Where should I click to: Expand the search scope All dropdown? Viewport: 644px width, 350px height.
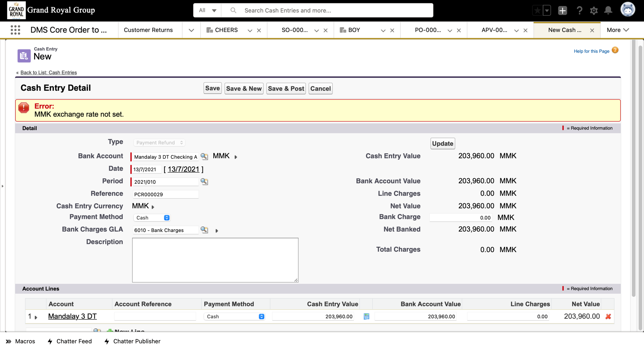click(207, 10)
